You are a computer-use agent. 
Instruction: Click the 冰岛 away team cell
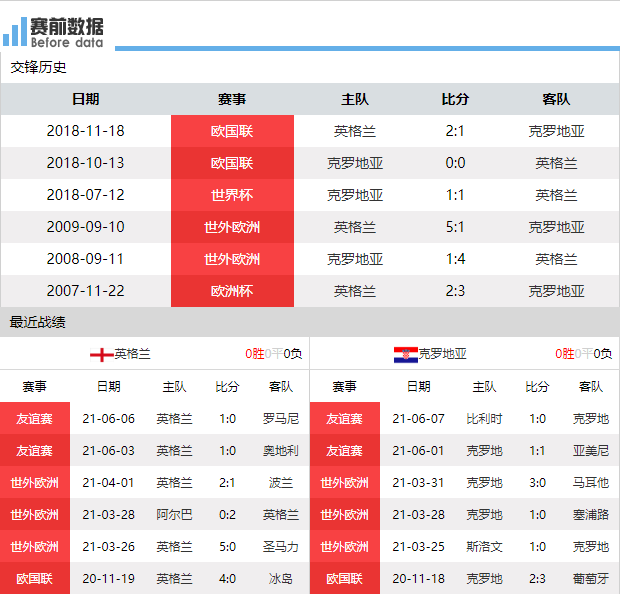(x=281, y=579)
